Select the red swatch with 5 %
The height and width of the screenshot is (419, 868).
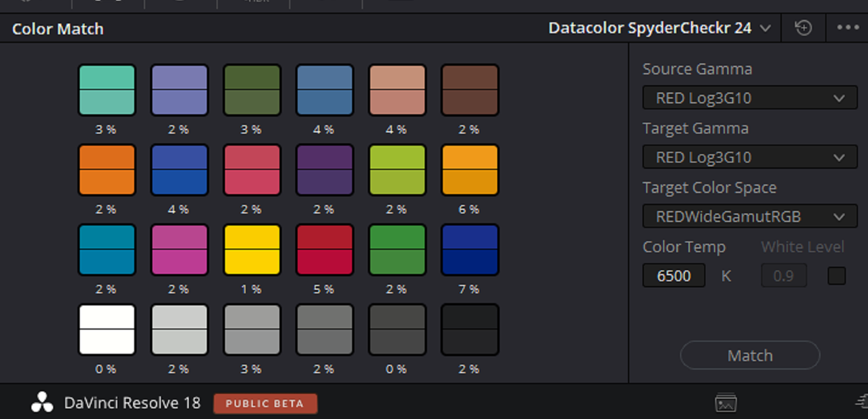324,250
